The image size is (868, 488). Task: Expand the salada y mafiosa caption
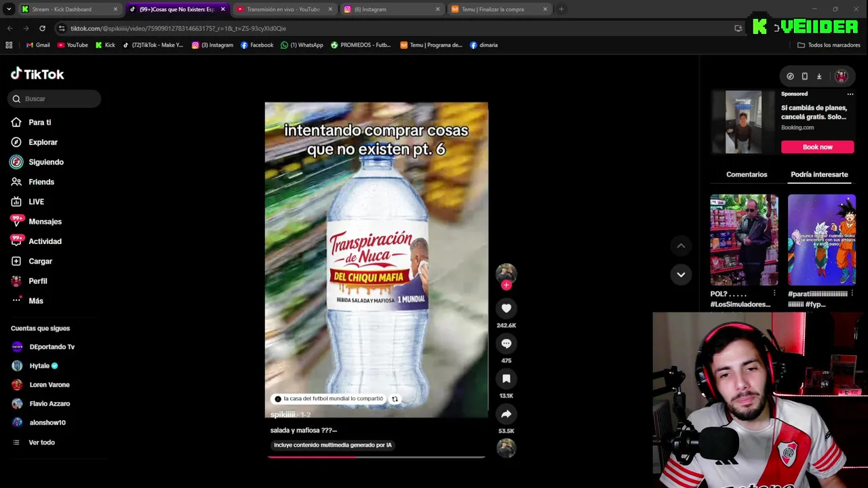tap(304, 430)
